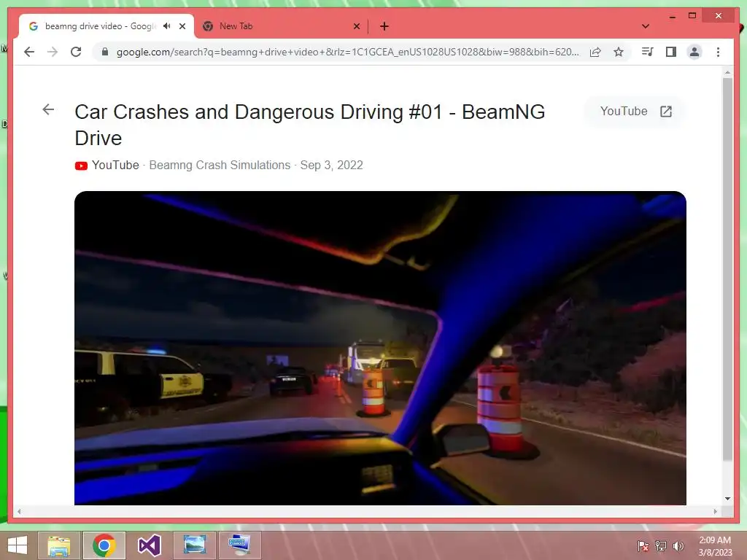This screenshot has height=560, width=747.
Task: Open the Windows Start button
Action: (x=18, y=545)
